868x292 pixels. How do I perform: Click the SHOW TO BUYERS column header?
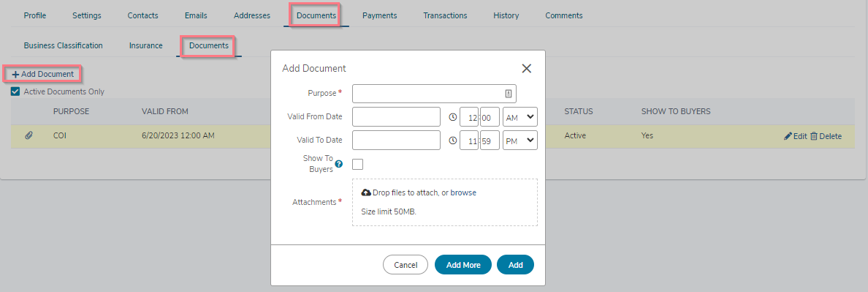click(x=676, y=111)
